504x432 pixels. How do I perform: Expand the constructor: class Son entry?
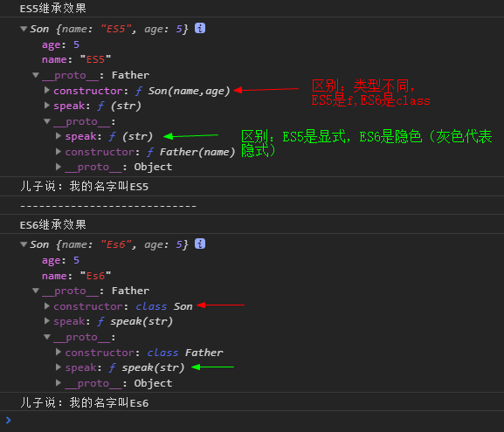tap(47, 305)
